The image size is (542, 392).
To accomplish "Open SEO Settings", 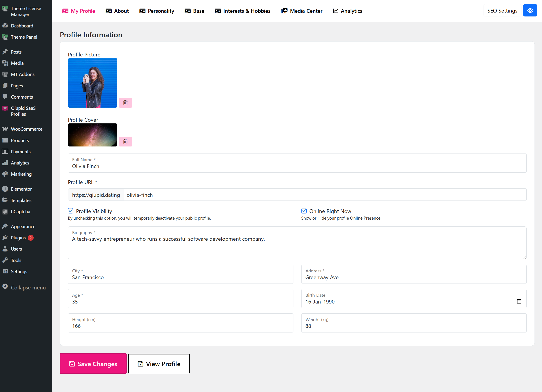I will pos(502,11).
